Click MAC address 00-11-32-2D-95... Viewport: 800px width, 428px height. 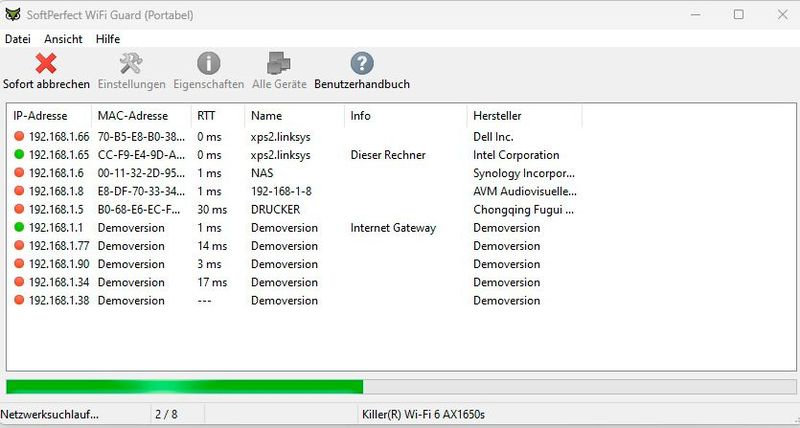[x=141, y=173]
